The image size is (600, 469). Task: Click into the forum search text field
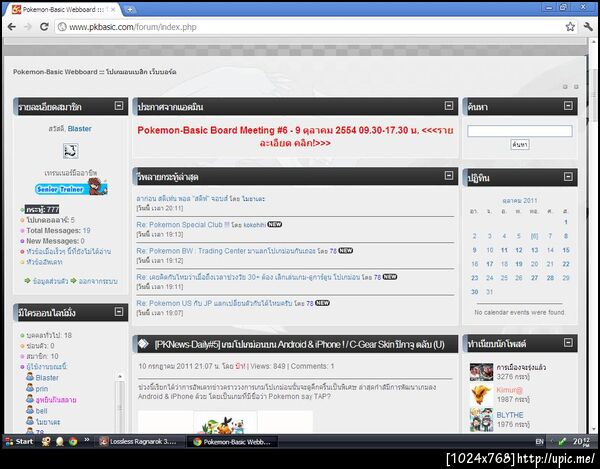coord(520,131)
